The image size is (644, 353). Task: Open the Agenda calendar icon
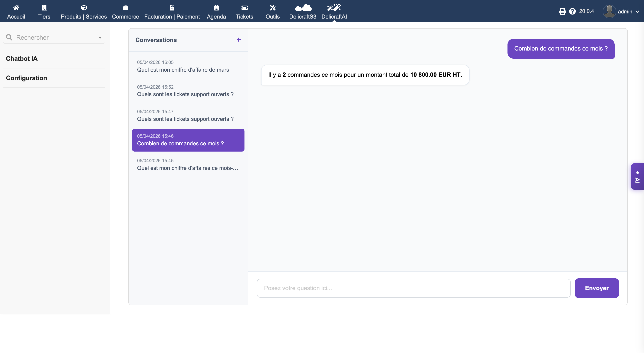(x=217, y=8)
